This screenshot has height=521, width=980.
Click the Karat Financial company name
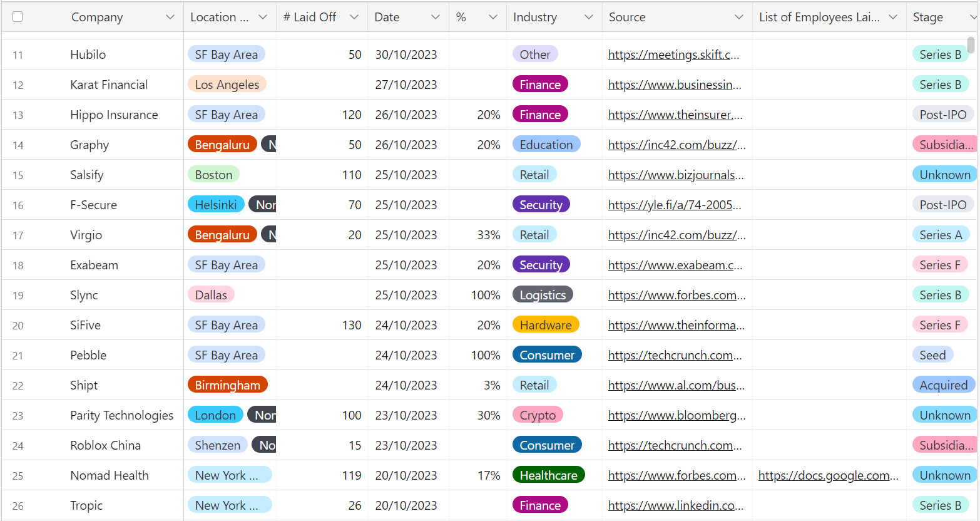[x=109, y=85]
